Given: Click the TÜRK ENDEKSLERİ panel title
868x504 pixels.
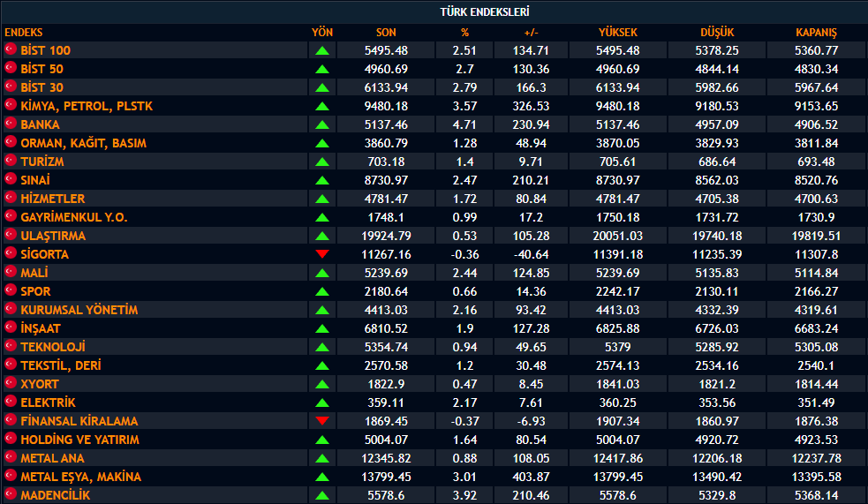Looking at the screenshot, I should pyautogui.click(x=485, y=11).
